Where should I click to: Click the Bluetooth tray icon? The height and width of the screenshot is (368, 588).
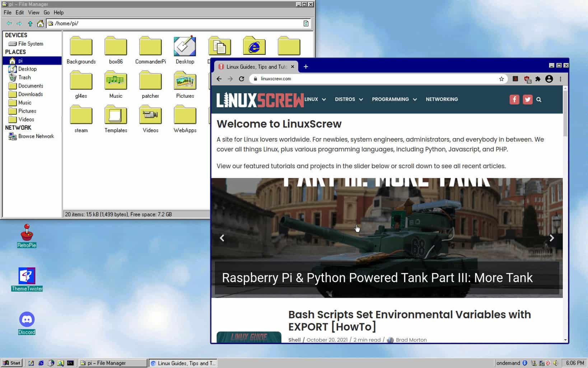pyautogui.click(x=524, y=363)
